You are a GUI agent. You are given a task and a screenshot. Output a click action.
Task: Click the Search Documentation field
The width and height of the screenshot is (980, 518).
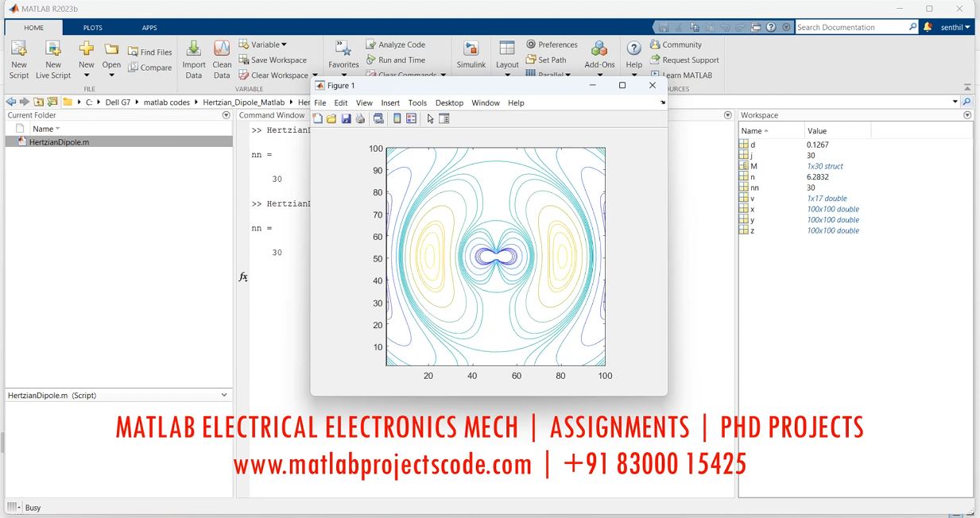pyautogui.click(x=851, y=27)
